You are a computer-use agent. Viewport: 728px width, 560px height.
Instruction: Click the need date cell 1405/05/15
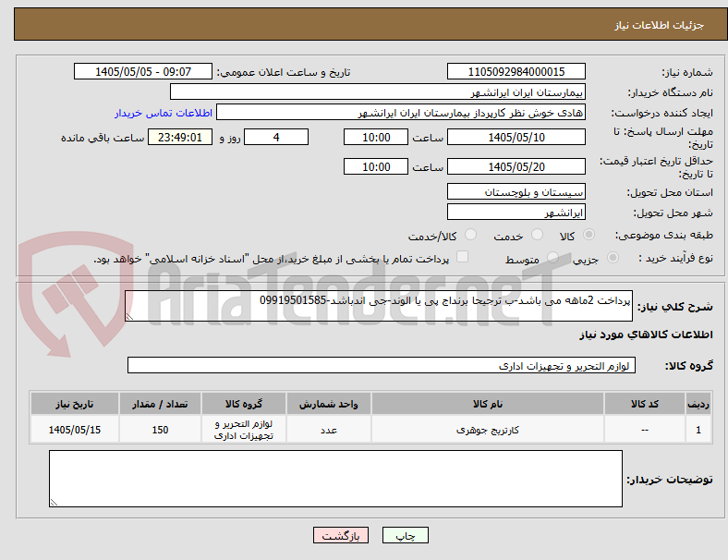tap(75, 430)
